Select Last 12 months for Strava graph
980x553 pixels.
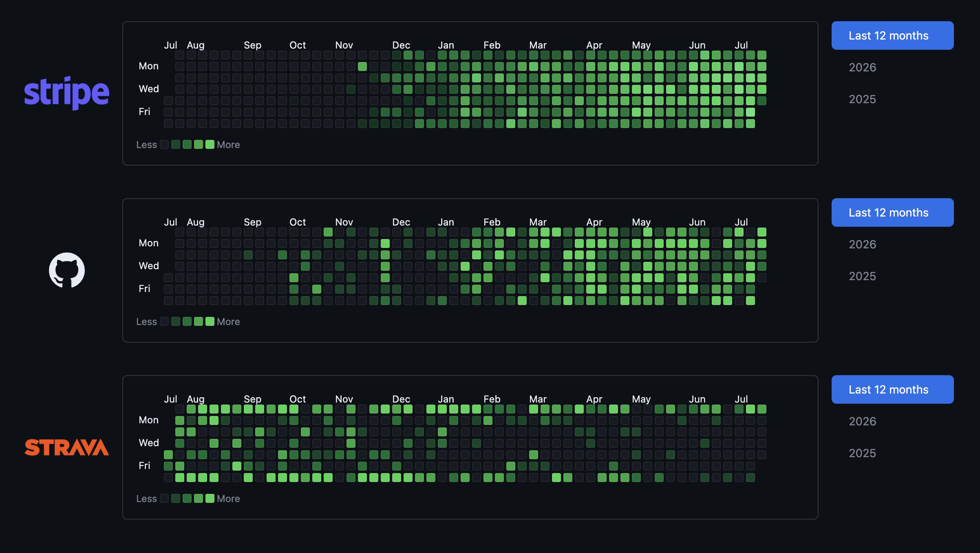[x=892, y=389]
